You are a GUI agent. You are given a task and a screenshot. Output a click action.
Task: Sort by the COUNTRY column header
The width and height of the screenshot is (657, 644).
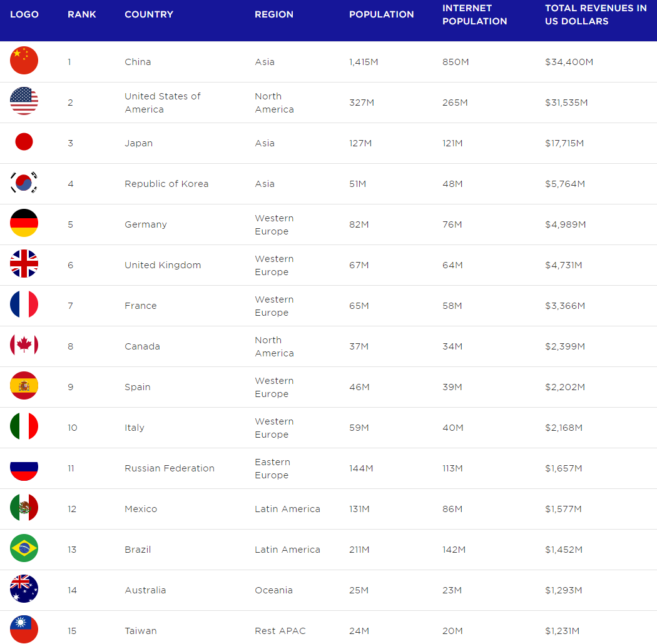tap(149, 14)
